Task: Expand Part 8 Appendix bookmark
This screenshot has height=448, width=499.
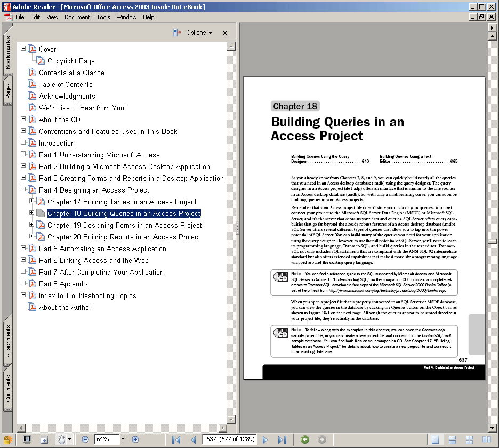Action: point(23,283)
